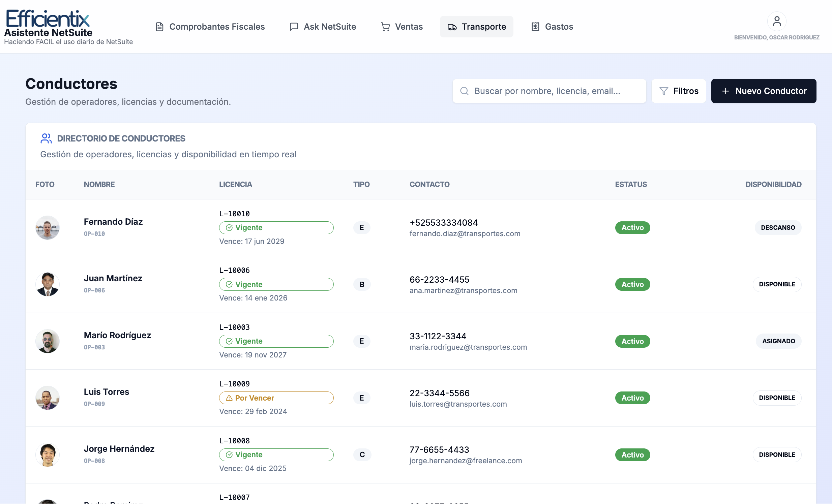Click Vigente badge for license L-10010

[276, 228]
